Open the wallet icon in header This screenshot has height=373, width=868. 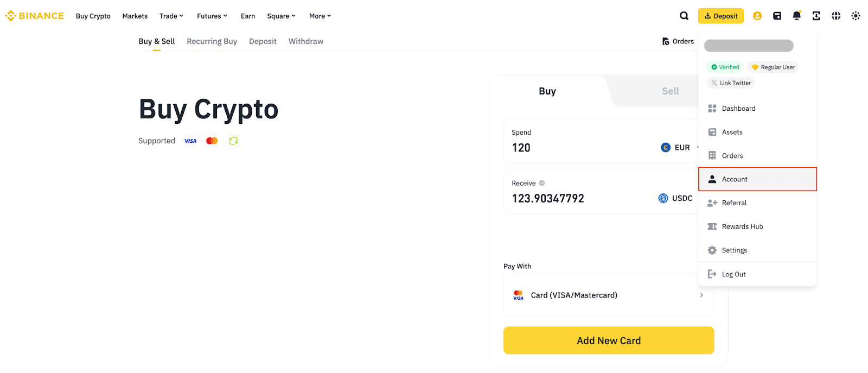[x=777, y=16]
